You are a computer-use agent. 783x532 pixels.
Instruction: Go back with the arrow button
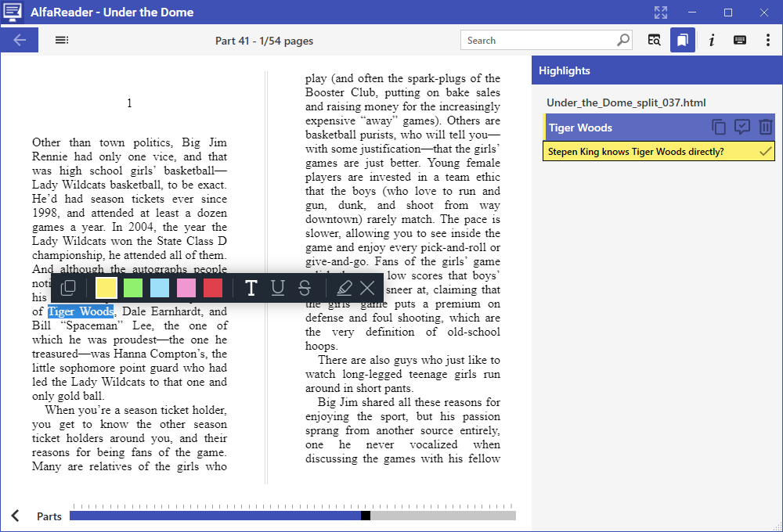(19, 40)
